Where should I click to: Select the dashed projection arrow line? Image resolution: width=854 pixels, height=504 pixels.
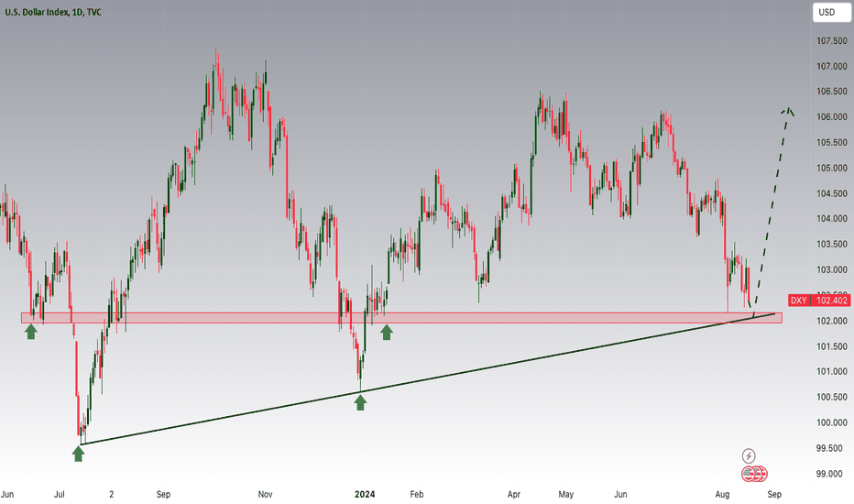tap(772, 210)
